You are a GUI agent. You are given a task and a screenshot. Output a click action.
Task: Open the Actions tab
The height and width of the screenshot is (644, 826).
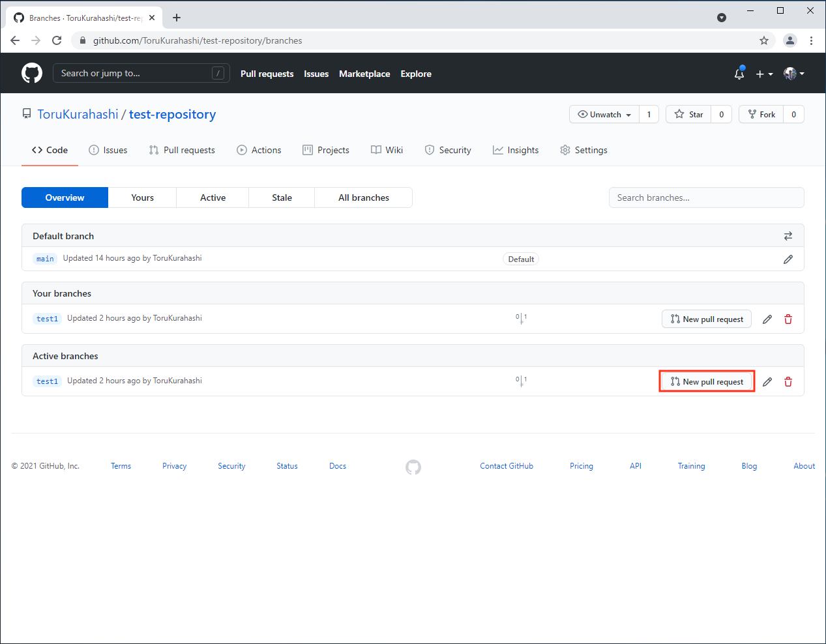259,150
